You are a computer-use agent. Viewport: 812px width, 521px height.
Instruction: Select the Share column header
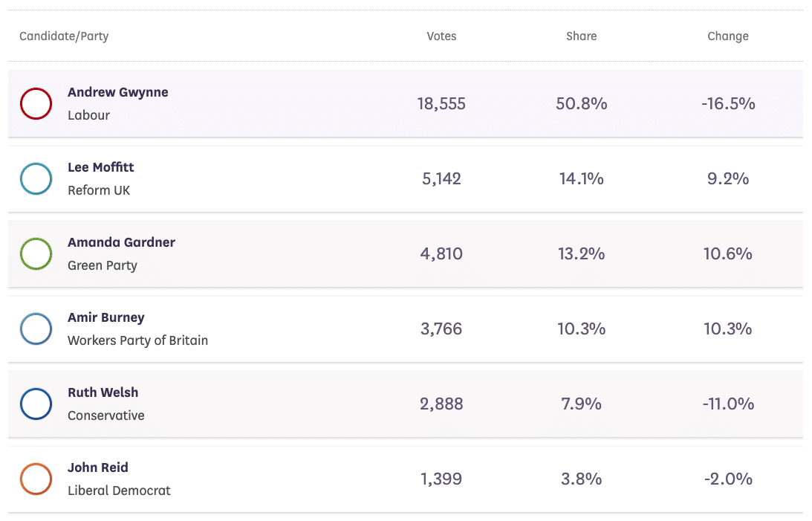click(x=581, y=36)
